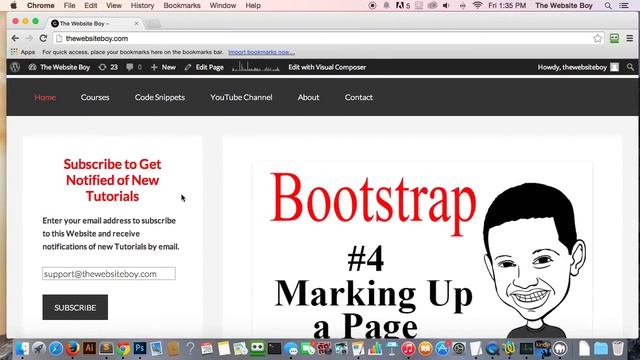Image resolution: width=640 pixels, height=360 pixels.
Task: Open Calendar from the dock
Action: coord(207,349)
